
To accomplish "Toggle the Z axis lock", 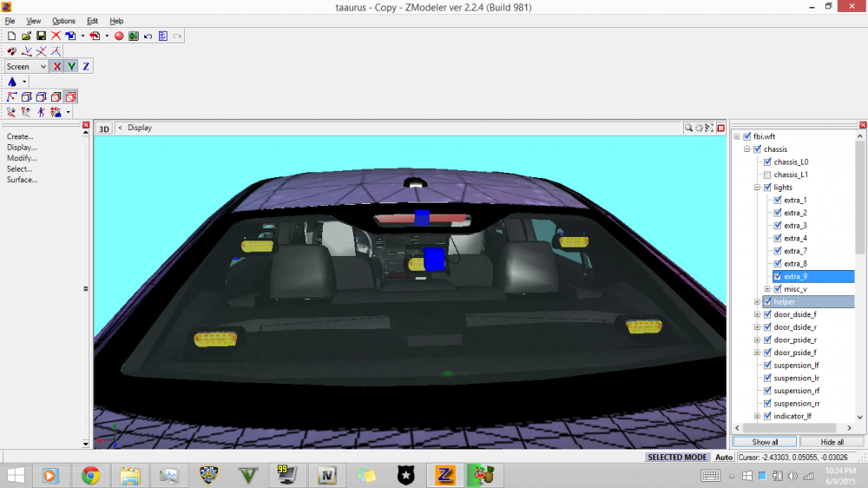I will [86, 67].
